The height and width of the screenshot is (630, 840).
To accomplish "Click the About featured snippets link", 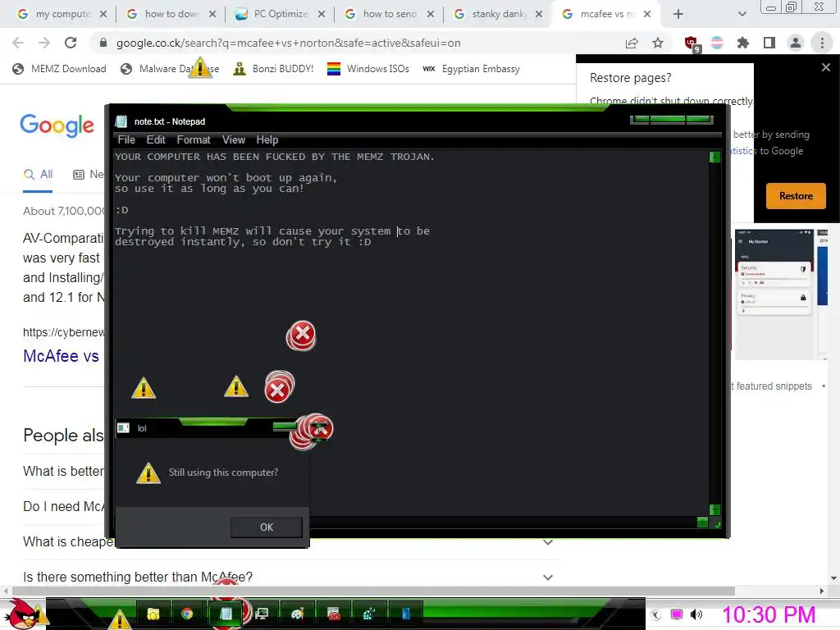I will click(x=771, y=386).
